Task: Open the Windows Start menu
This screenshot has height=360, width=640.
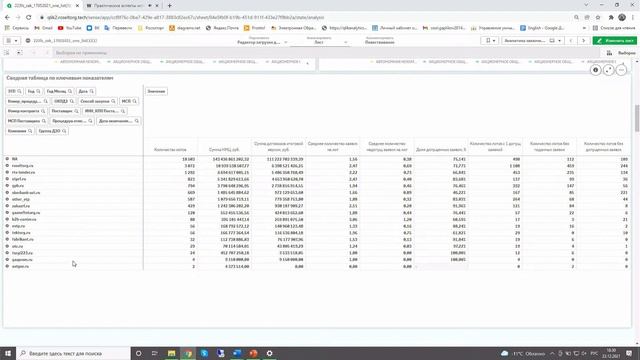Action: click(x=8, y=353)
